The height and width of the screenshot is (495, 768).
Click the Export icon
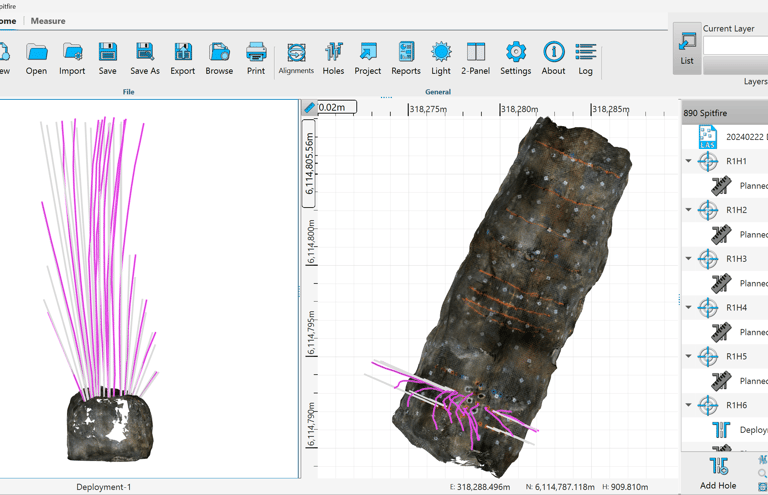[x=183, y=58]
